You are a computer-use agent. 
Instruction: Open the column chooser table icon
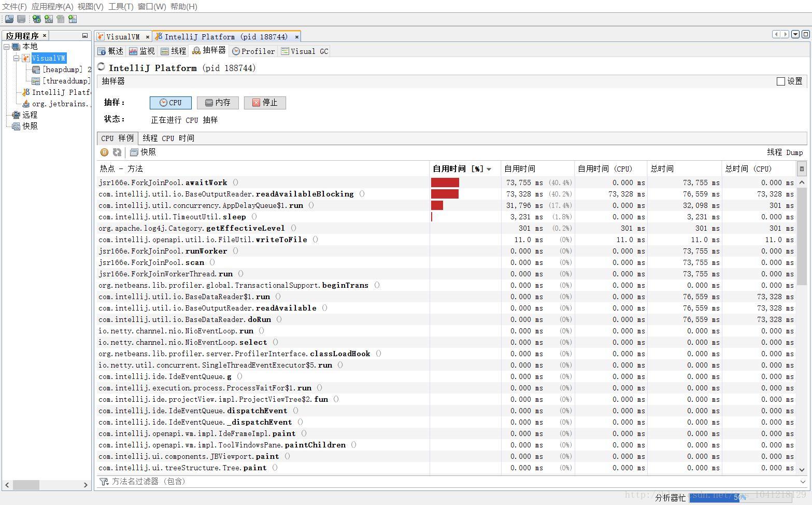coord(802,169)
